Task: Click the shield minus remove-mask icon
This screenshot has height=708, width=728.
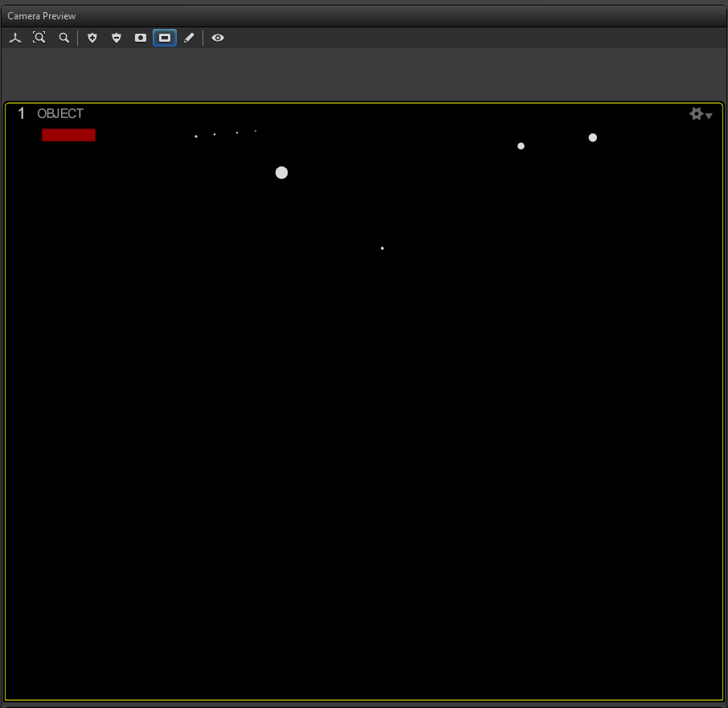Action: click(117, 38)
